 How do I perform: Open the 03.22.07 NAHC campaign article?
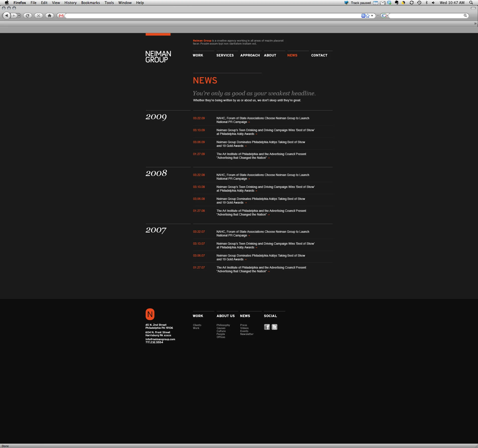tap(263, 233)
